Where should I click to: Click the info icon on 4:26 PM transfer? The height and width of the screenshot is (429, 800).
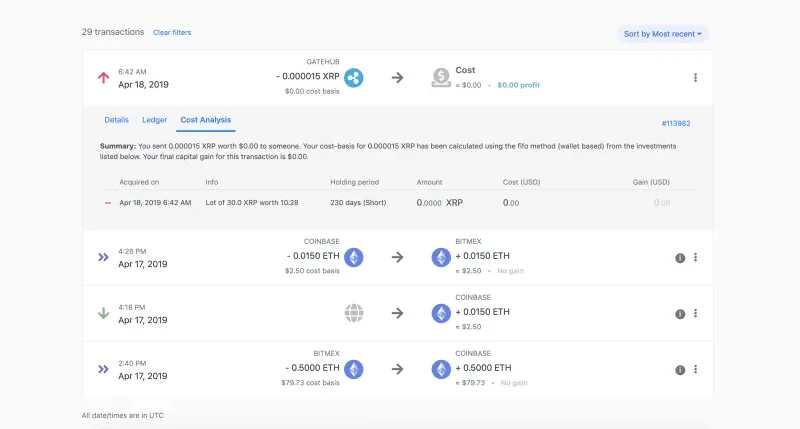tap(680, 257)
